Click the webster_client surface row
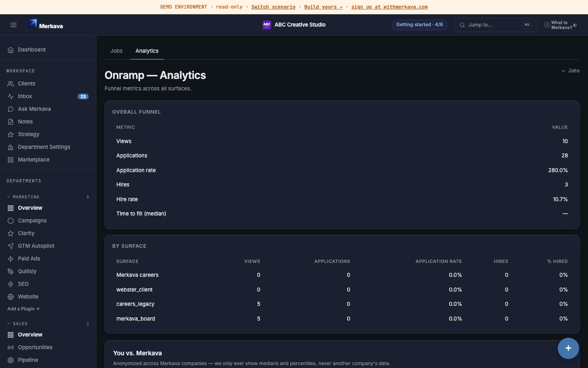Viewport: 588px width, 368px height. point(342,290)
